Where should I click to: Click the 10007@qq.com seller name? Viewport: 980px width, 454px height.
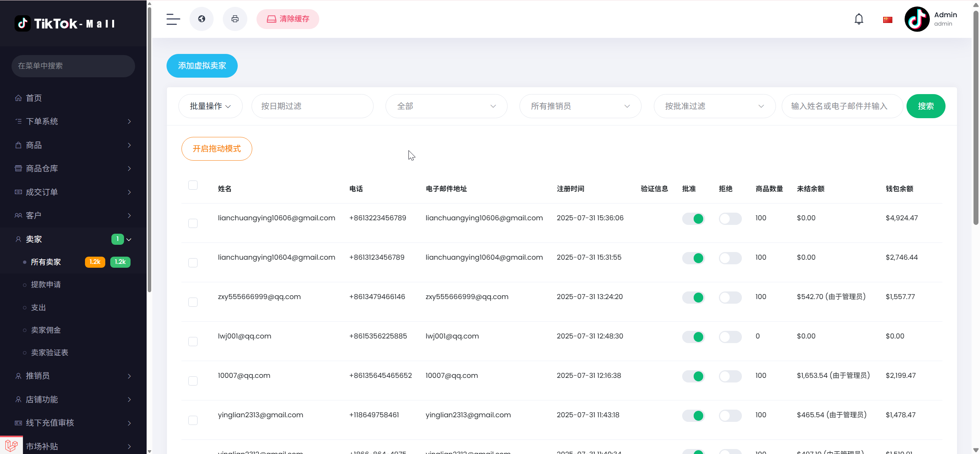244,376
